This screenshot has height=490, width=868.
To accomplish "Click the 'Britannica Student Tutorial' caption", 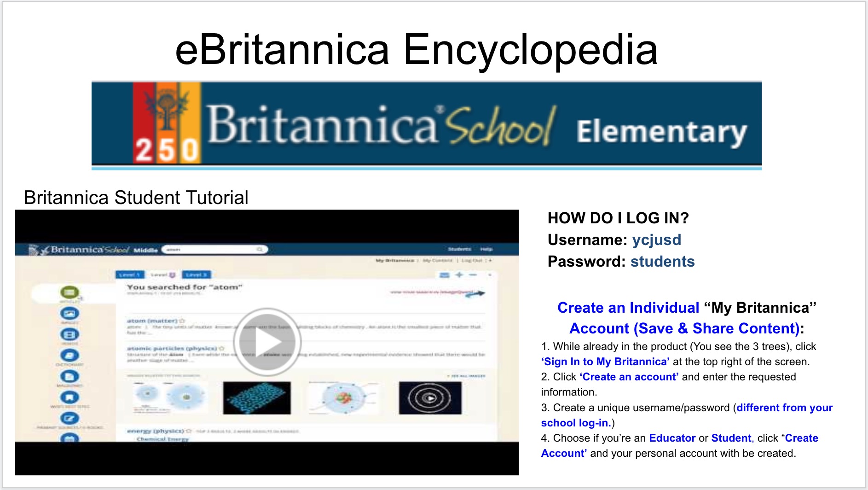I will pyautogui.click(x=136, y=198).
